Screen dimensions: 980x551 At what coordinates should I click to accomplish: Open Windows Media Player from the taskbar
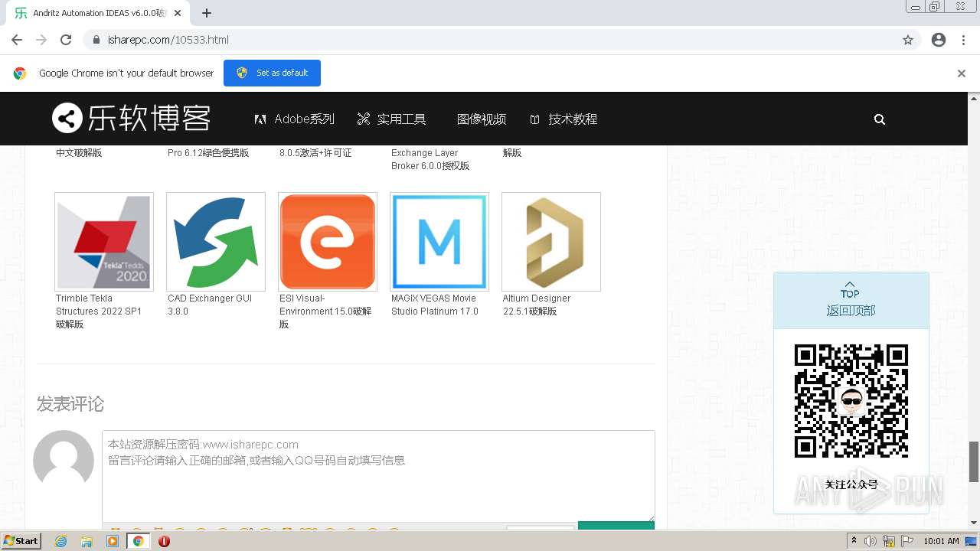tap(113, 541)
